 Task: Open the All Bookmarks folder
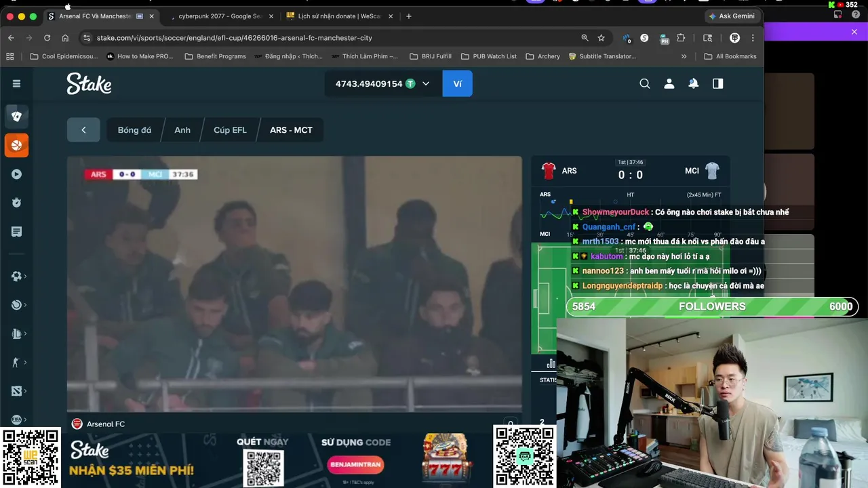(730, 56)
